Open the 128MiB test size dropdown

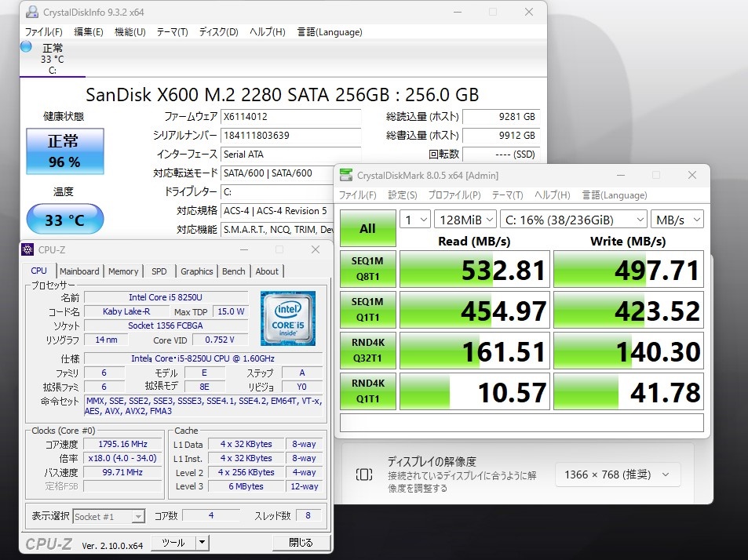coord(465,220)
